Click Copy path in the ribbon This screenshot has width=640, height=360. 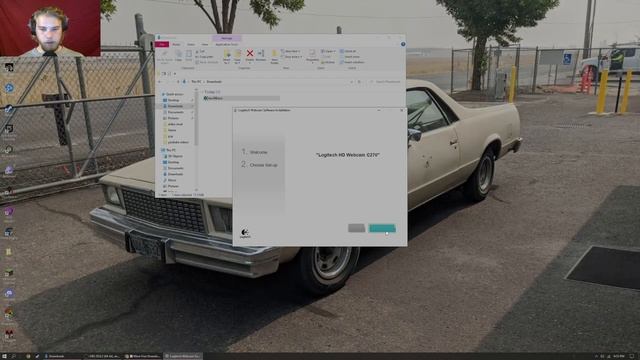coord(204,57)
